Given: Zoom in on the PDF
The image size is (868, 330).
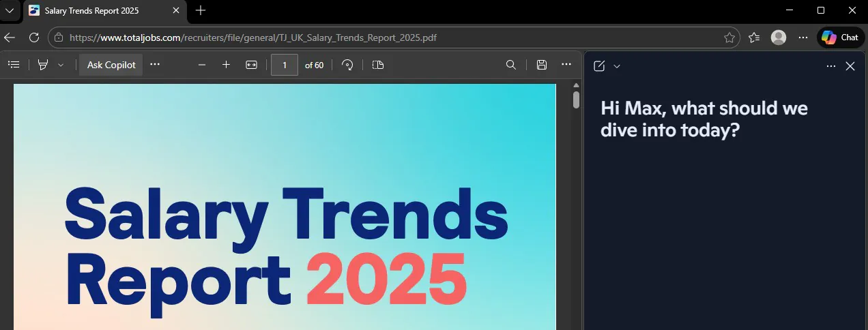Looking at the screenshot, I should click(x=227, y=65).
